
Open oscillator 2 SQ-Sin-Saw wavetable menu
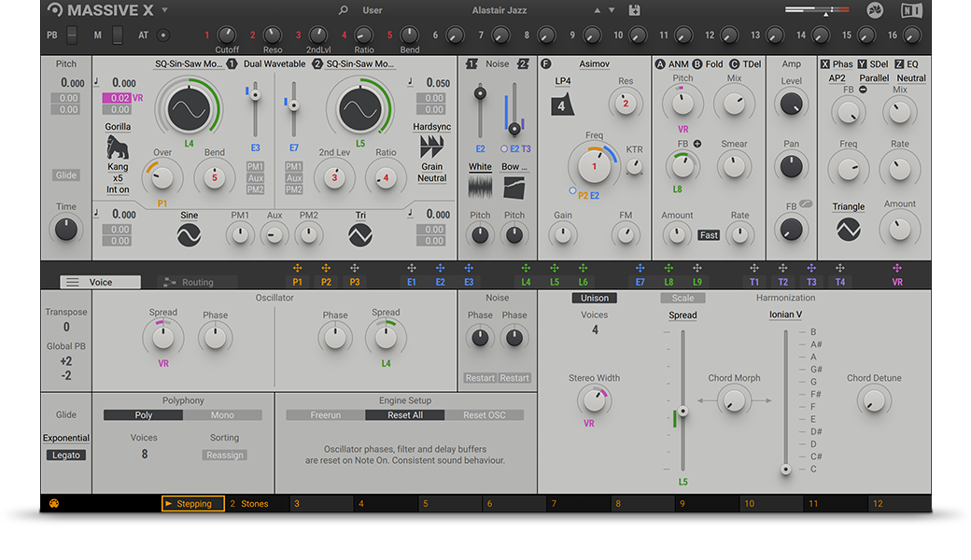360,63
